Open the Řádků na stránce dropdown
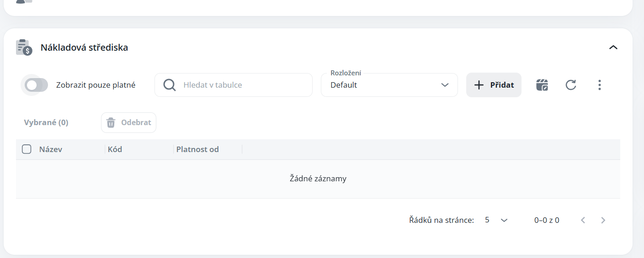The height and width of the screenshot is (258, 644). coord(496,220)
